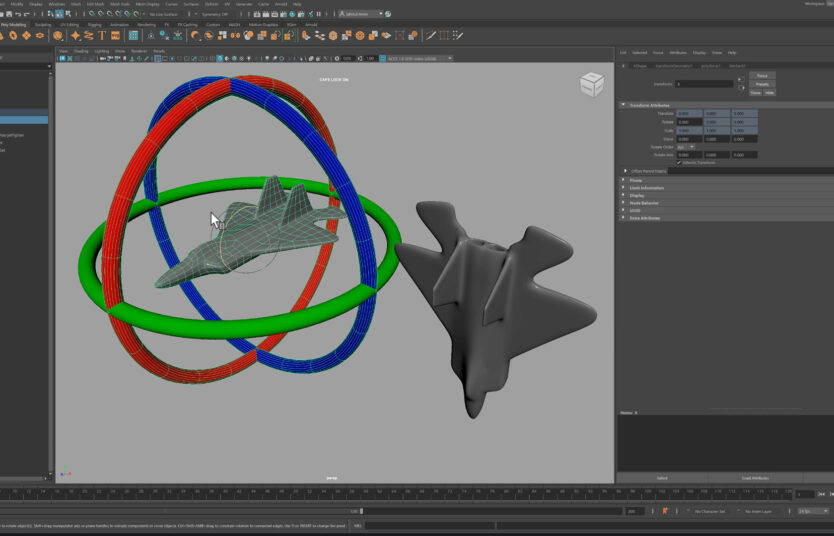Open the Shading menu in viewport panel
Viewport: 834px width, 536px height.
pos(81,50)
